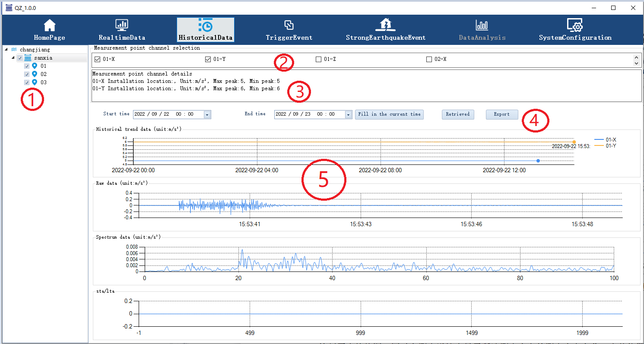The width and height of the screenshot is (644, 344).
Task: Click the changjiang river wave icon
Action: coord(14,50)
